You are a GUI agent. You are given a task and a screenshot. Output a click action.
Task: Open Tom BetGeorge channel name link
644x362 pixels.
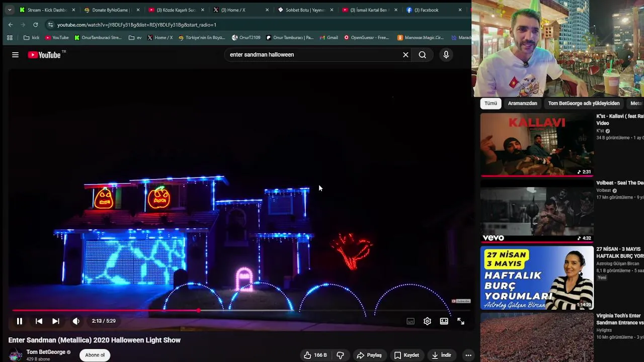pos(46,352)
